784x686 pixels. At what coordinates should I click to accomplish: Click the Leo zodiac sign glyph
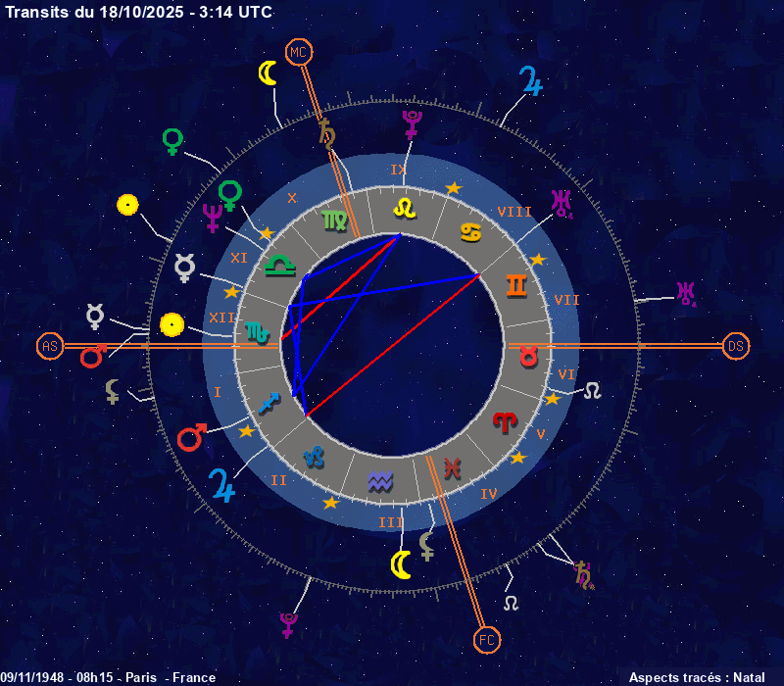404,208
